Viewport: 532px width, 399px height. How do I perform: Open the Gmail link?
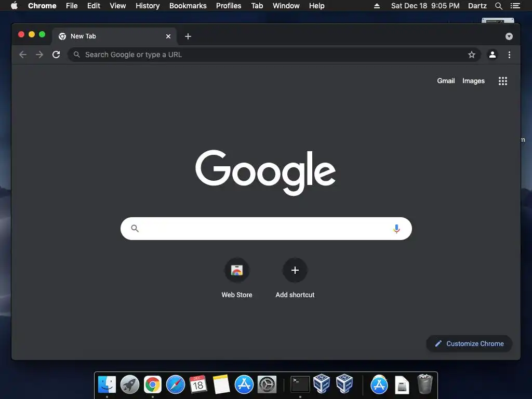pos(446,81)
